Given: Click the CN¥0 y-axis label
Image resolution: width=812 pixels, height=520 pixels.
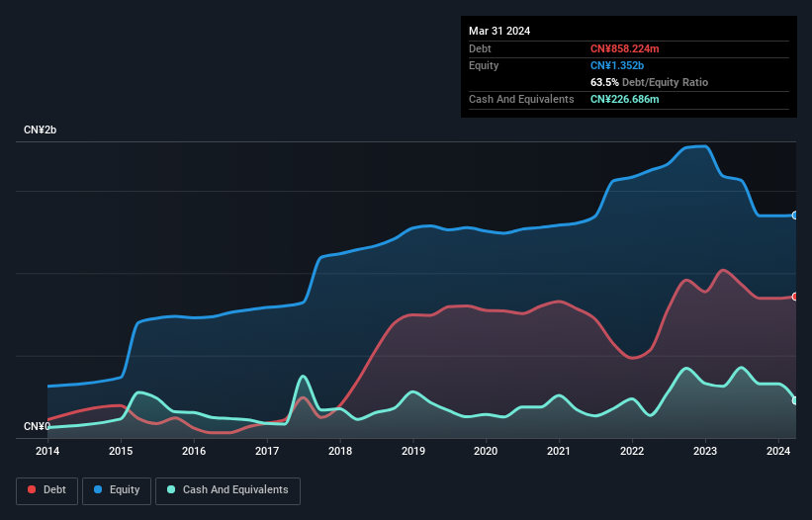Looking at the screenshot, I should click(x=37, y=426).
